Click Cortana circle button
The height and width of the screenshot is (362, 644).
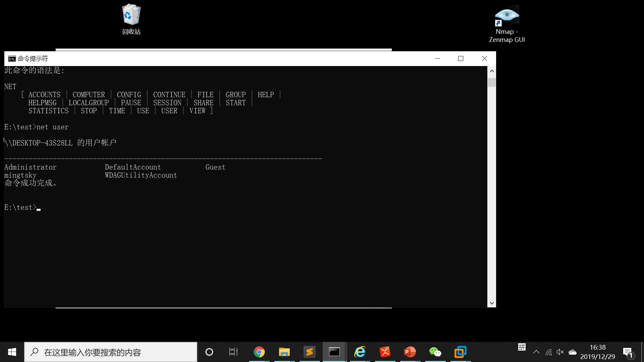(x=209, y=352)
